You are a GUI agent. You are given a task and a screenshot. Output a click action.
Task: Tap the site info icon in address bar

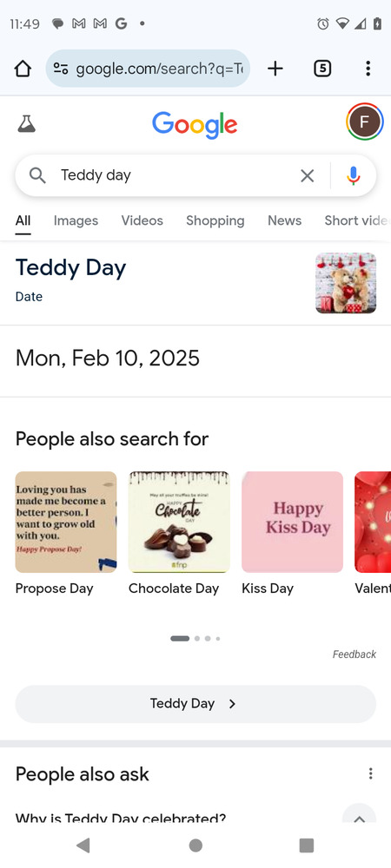(60, 69)
